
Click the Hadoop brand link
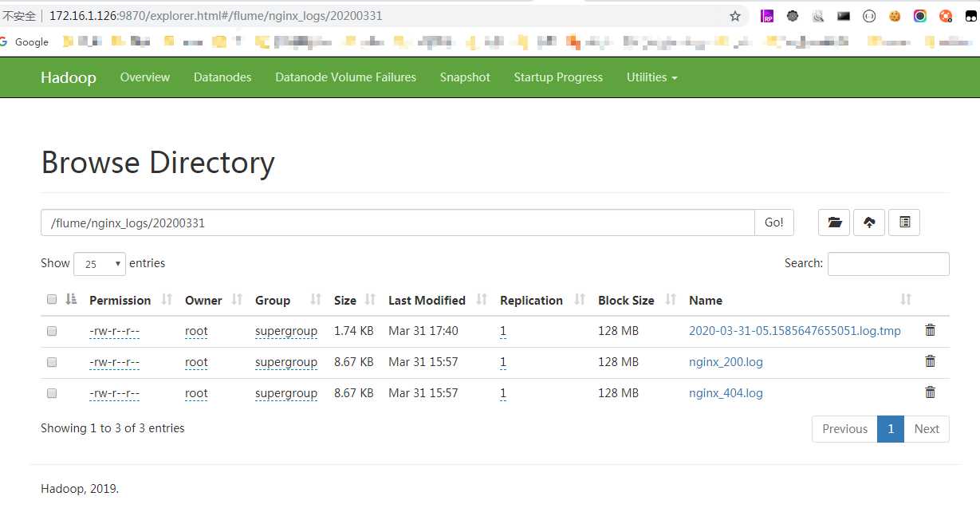(x=69, y=77)
